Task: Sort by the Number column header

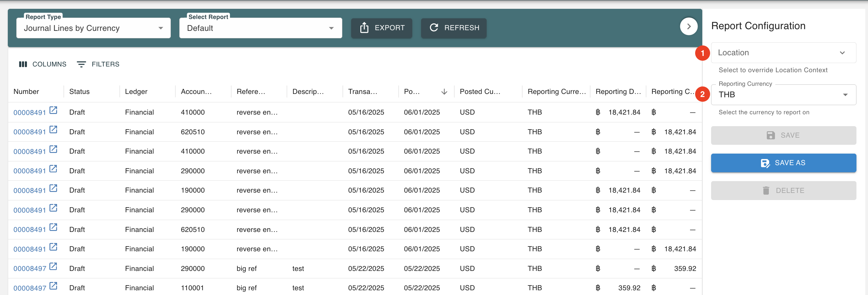Action: pos(26,92)
